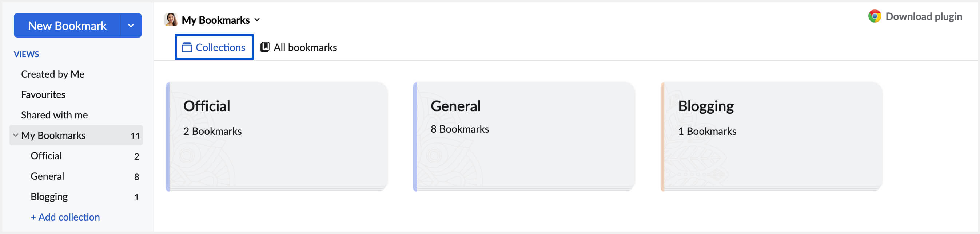Select the General collection in the sidebar
This screenshot has width=980, height=234.
(x=47, y=176)
